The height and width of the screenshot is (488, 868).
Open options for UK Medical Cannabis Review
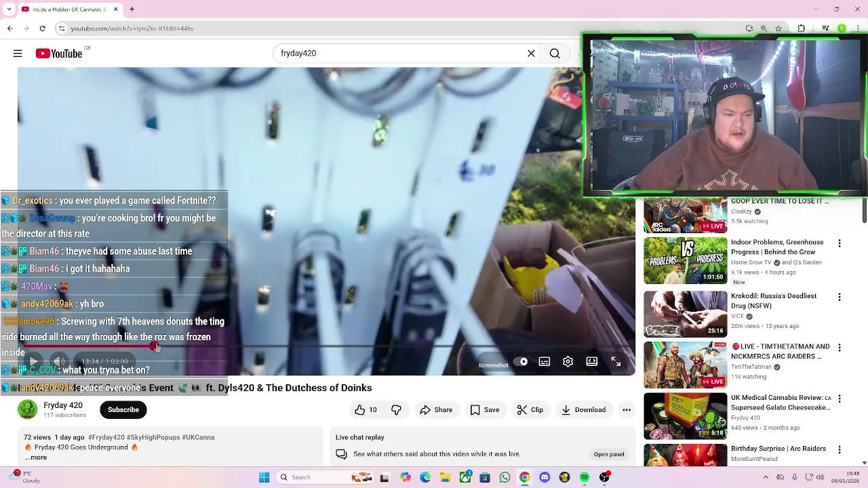pos(840,399)
